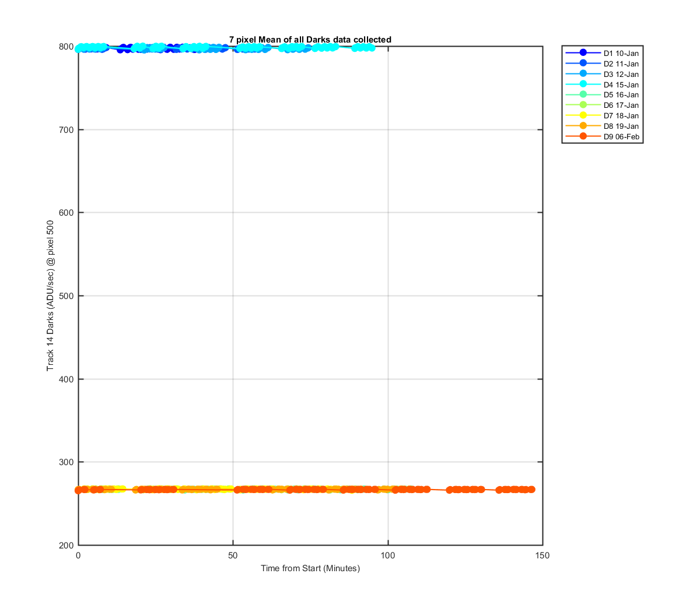
Task: Click the Track 14 Darks y-axis label
Action: click(x=51, y=296)
